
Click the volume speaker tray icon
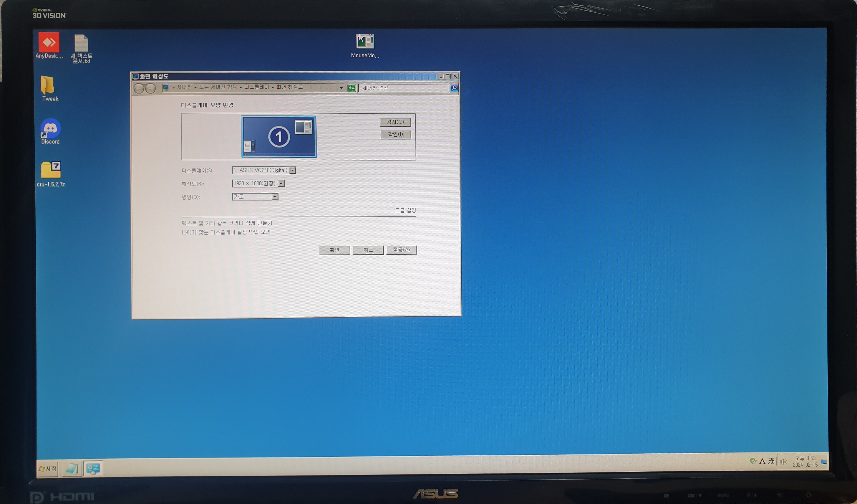[x=783, y=461]
